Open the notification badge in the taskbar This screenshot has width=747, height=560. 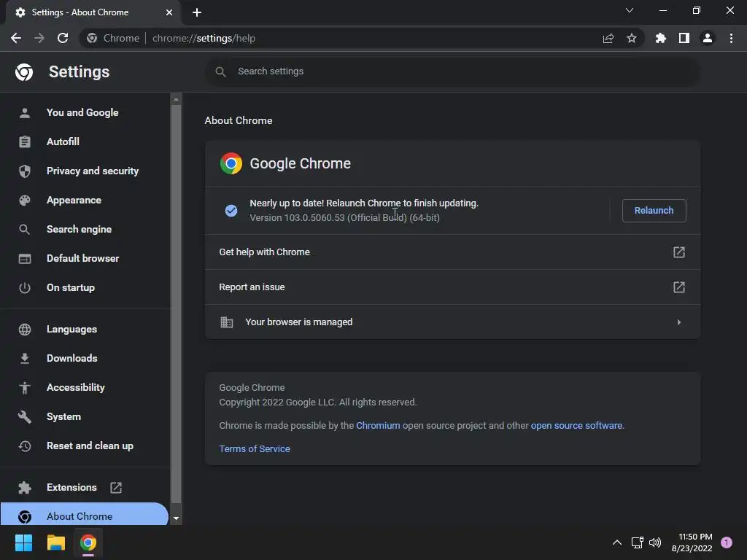(x=727, y=542)
